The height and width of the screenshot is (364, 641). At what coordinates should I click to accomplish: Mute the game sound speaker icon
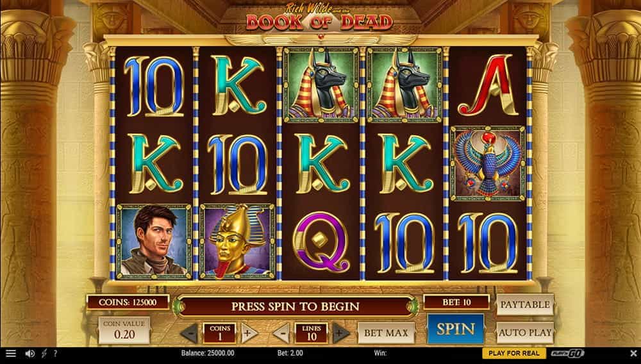30,353
